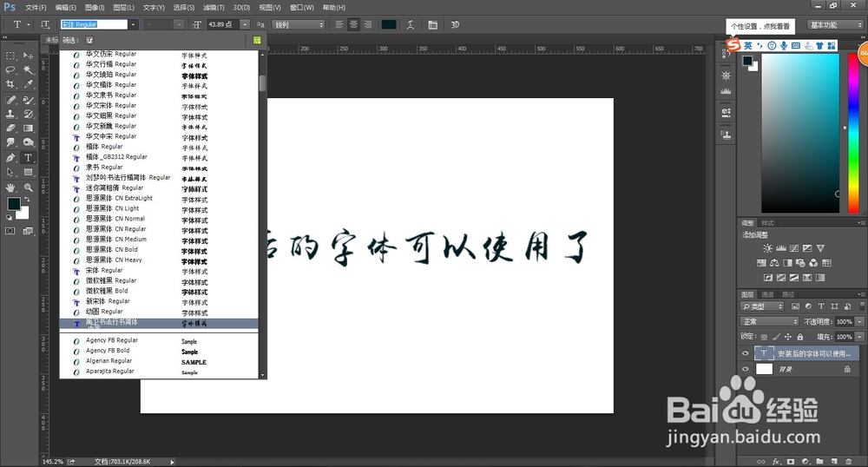Switch to the 样式 tab

tap(768, 223)
